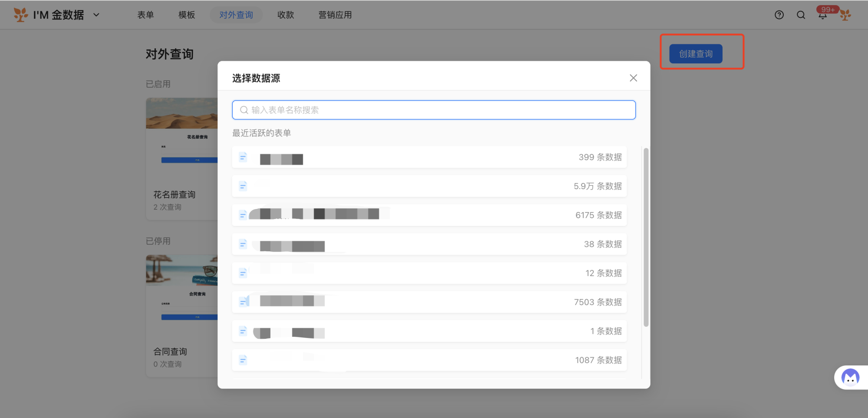Select the form with 1087 条数据
Screen dimensions: 868x418
tap(429, 360)
